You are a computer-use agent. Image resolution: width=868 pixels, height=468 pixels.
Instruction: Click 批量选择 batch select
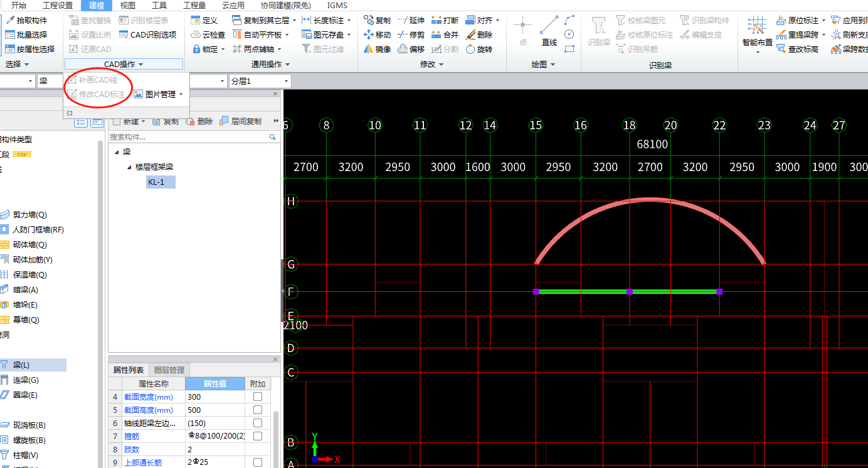click(x=26, y=35)
